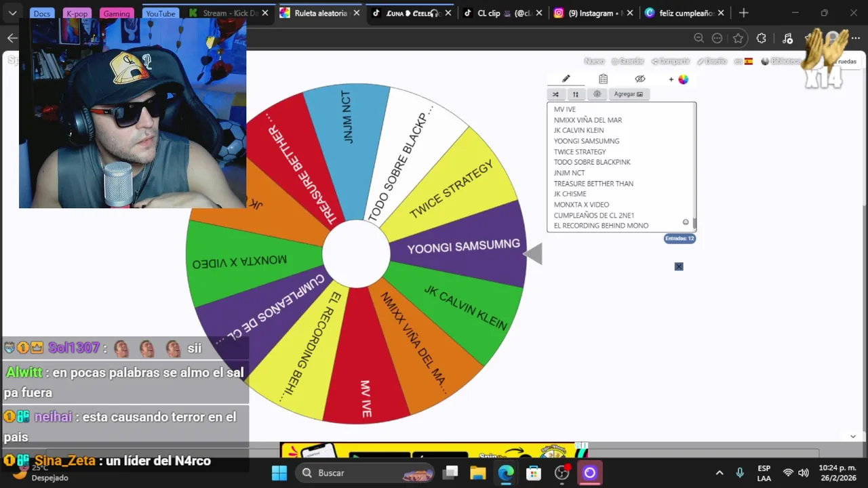Open Microsoft Edge from taskbar

[x=506, y=472]
